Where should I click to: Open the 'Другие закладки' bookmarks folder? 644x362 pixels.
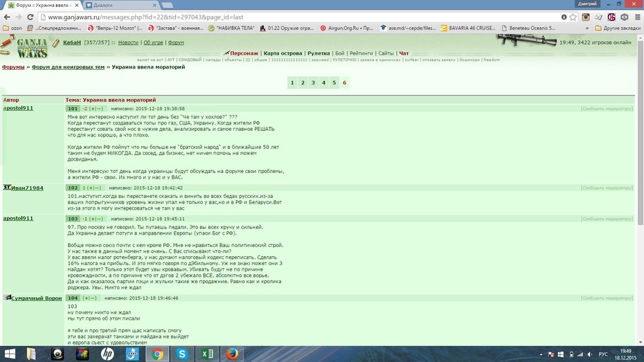618,28
